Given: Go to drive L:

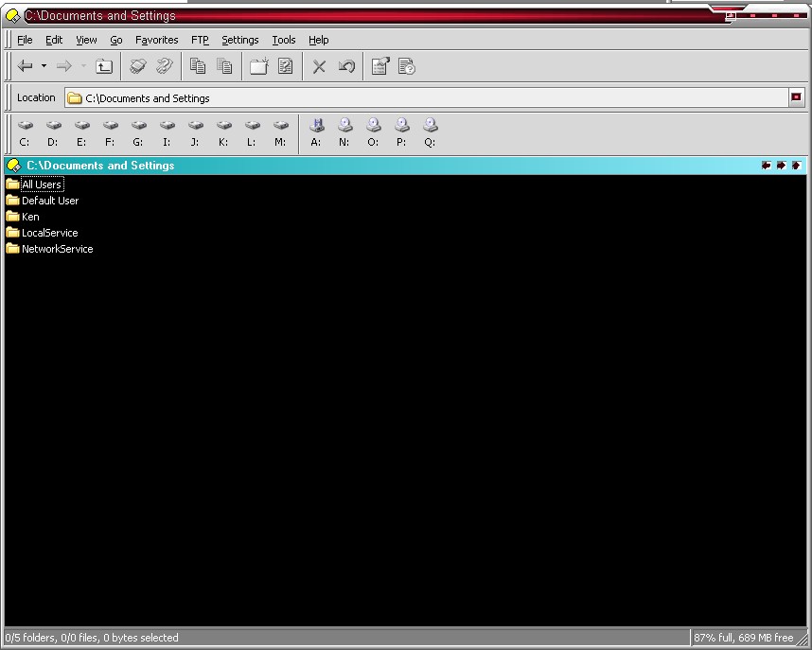Looking at the screenshot, I should pos(252,133).
